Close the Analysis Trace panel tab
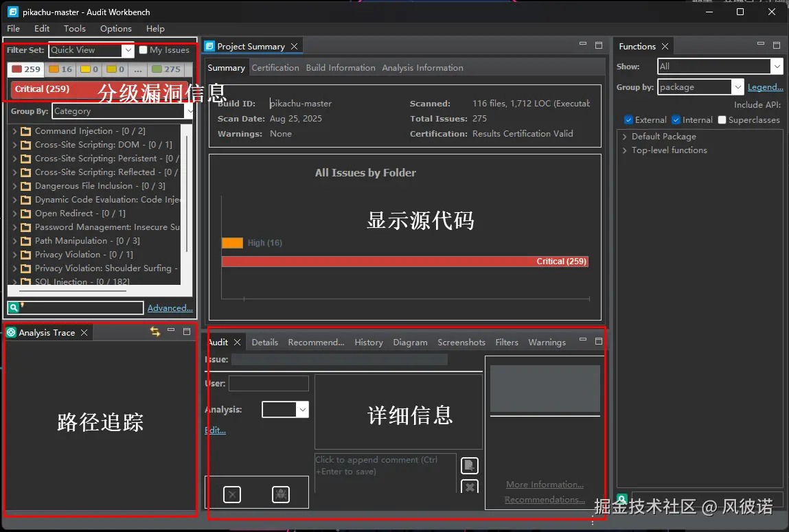789x532 pixels. 84,332
